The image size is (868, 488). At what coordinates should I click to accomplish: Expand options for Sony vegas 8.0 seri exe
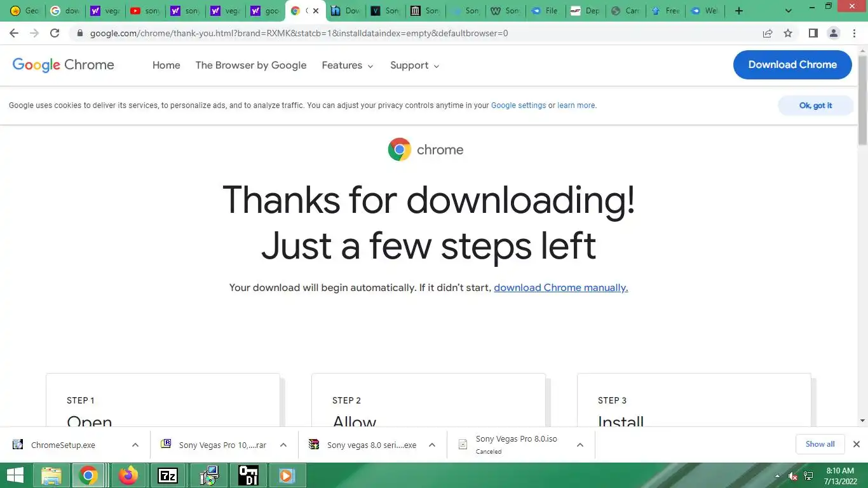(x=432, y=445)
